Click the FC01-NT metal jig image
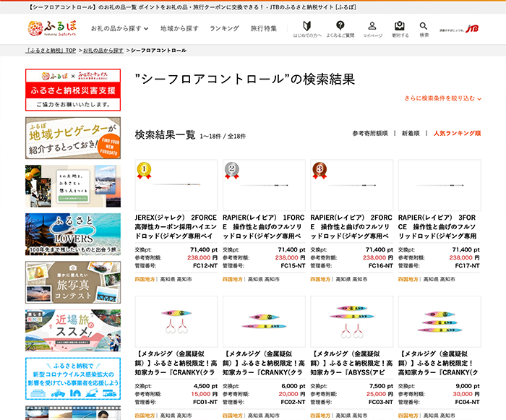Screen dimensions: 506x420 pyautogui.click(x=176, y=322)
